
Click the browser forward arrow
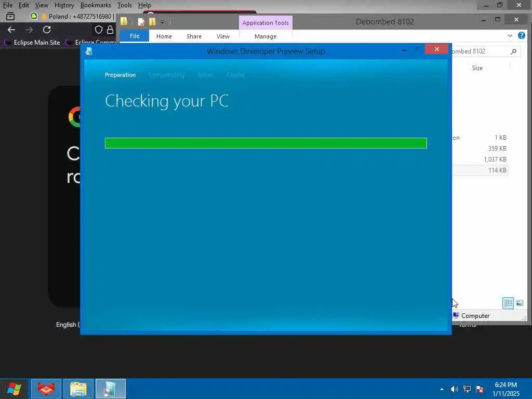29,30
